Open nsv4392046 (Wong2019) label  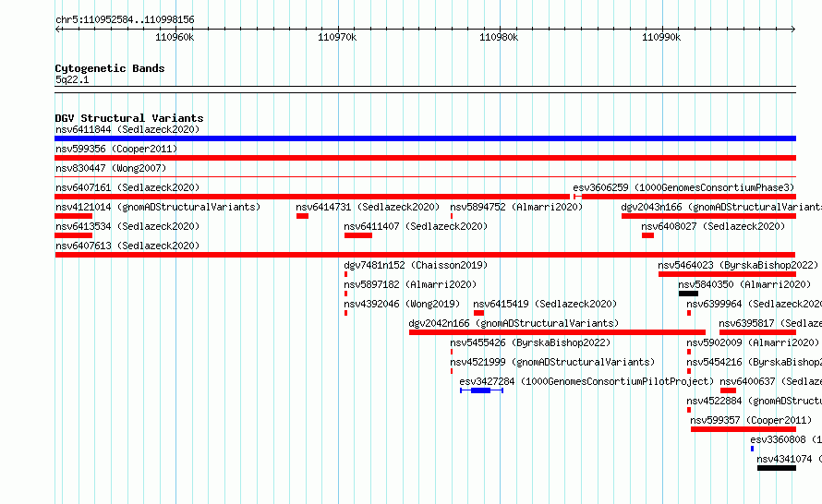pyautogui.click(x=402, y=304)
